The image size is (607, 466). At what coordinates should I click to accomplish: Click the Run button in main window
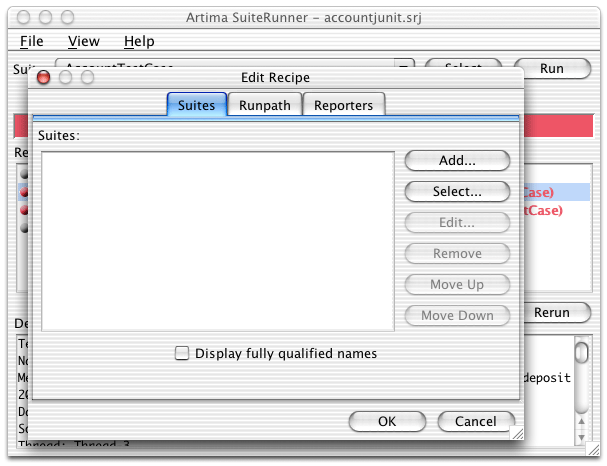[x=552, y=69]
